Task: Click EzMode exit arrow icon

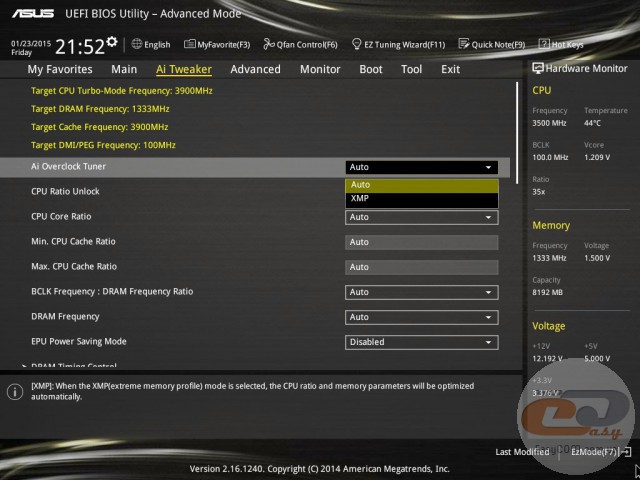Action: click(x=626, y=451)
